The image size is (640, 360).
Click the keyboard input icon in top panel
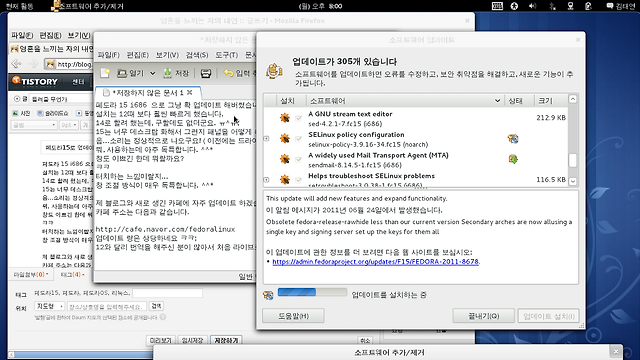click(x=497, y=6)
